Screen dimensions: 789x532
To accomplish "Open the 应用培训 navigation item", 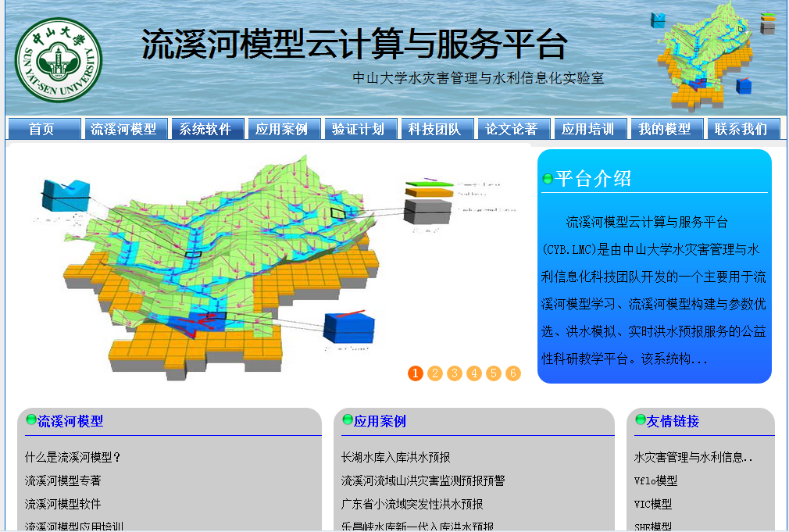I will click(x=588, y=129).
